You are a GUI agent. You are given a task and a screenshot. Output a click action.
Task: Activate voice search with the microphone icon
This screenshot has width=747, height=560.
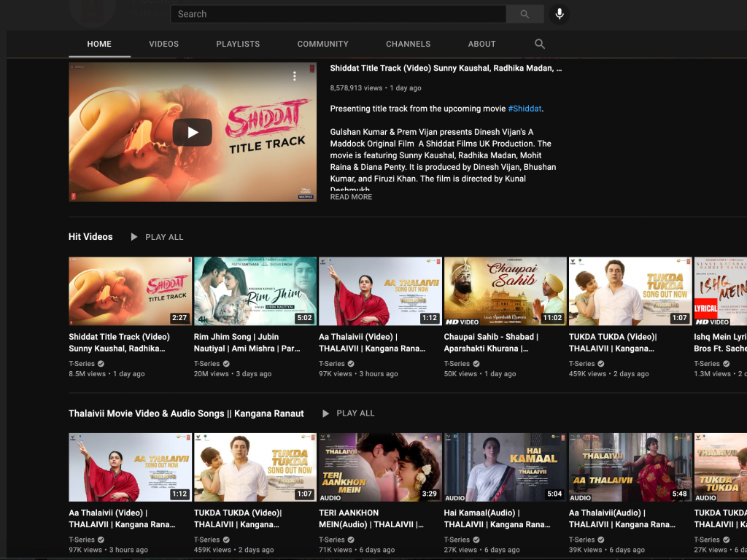(560, 15)
